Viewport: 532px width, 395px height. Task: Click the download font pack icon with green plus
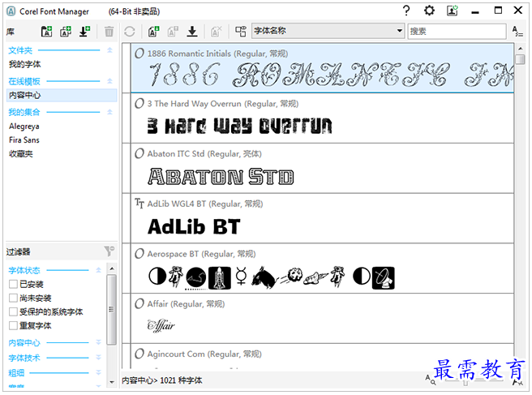tap(85, 32)
